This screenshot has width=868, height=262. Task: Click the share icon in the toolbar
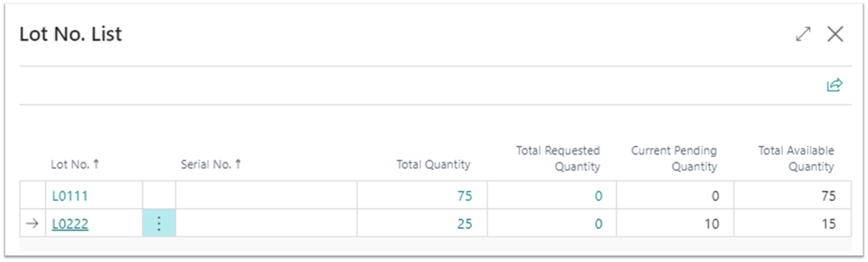point(834,85)
